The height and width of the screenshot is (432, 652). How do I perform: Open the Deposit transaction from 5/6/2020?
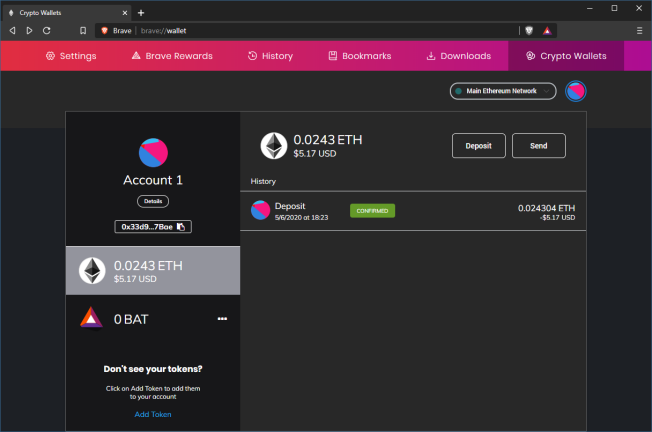(413, 211)
